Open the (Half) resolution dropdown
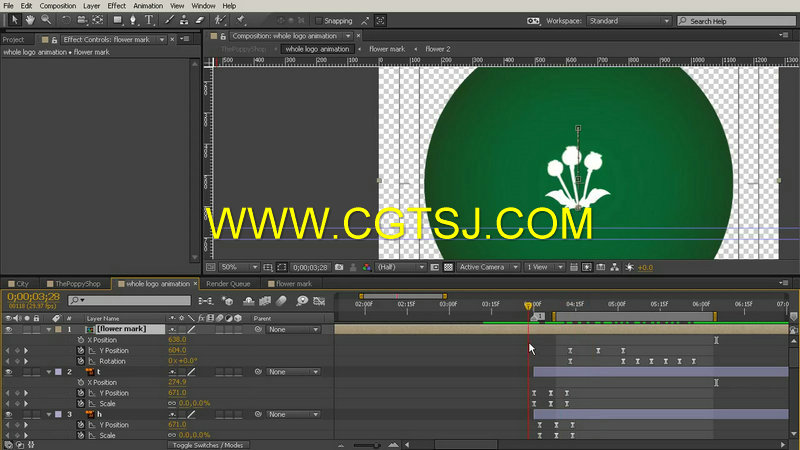Screen dimensions: 800x450 [x=401, y=267]
